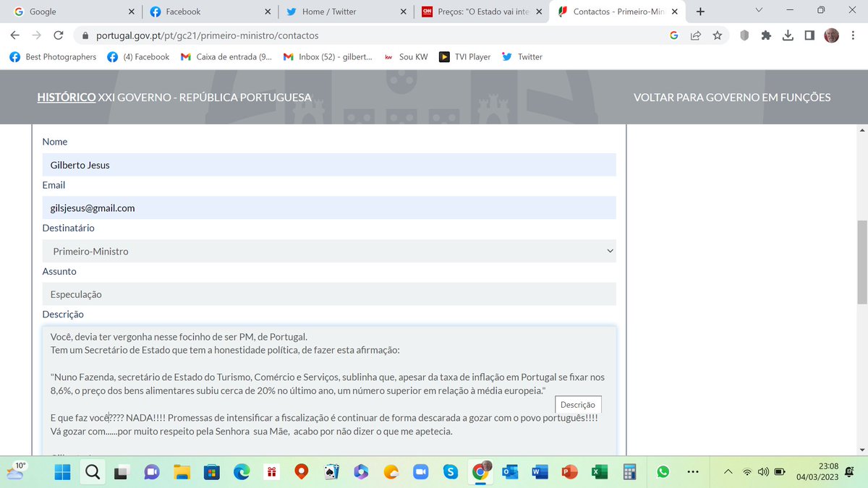Open the Maps pin taskbar icon
Screen dimensions: 868x488
coord(301,472)
